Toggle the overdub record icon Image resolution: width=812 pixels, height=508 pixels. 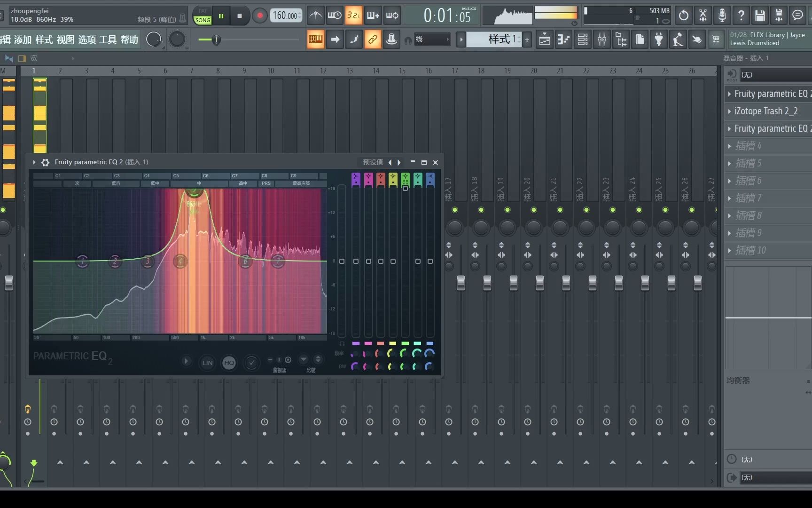[373, 16]
